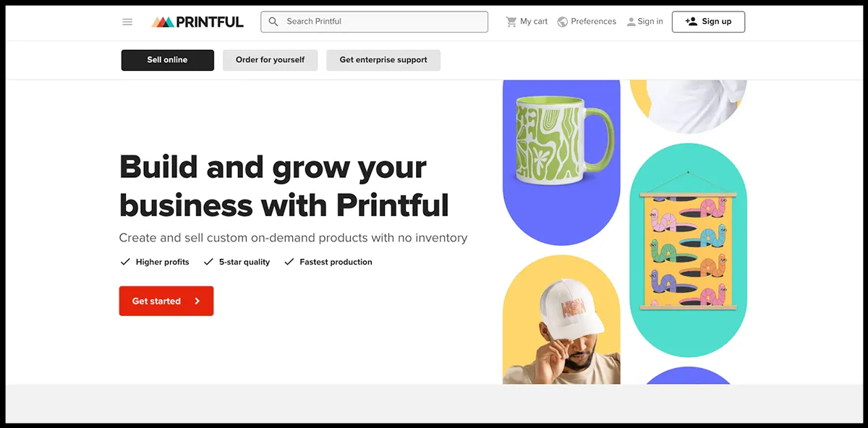
Task: Click the Higher profits checkmark
Action: 125,262
